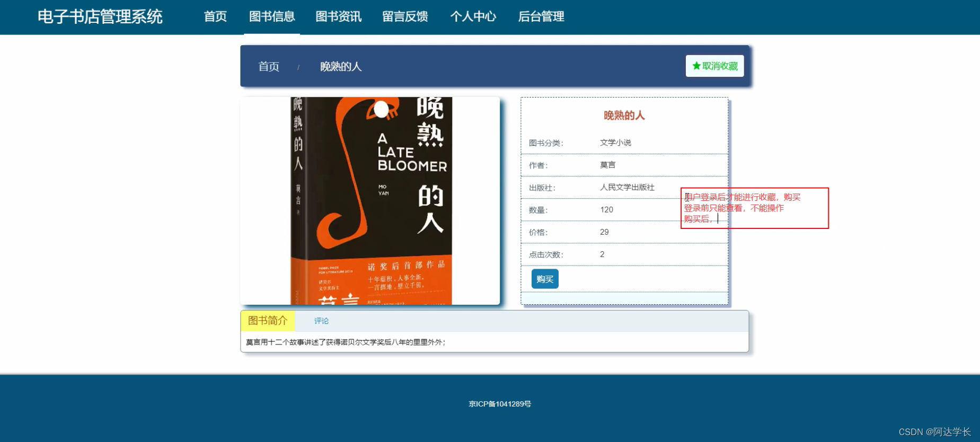Open 后台管理 menu item

click(x=541, y=17)
